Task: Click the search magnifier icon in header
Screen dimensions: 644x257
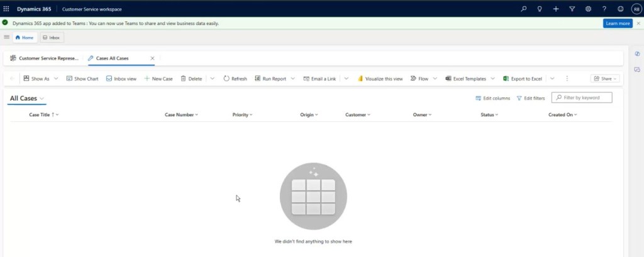Action: (x=524, y=9)
